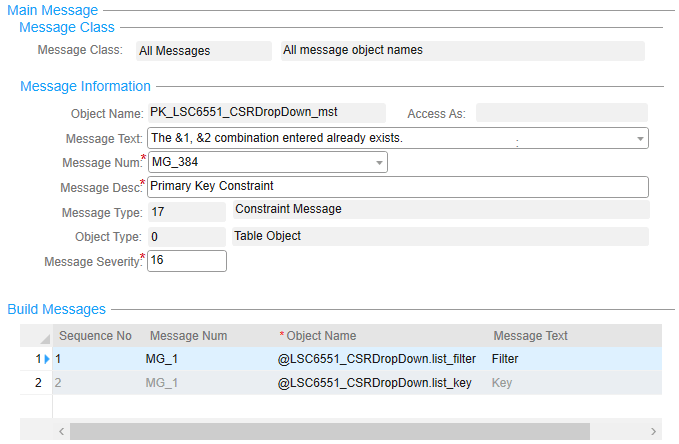The height and width of the screenshot is (444, 679).
Task: Select row header number 2
Action: [x=38, y=382]
